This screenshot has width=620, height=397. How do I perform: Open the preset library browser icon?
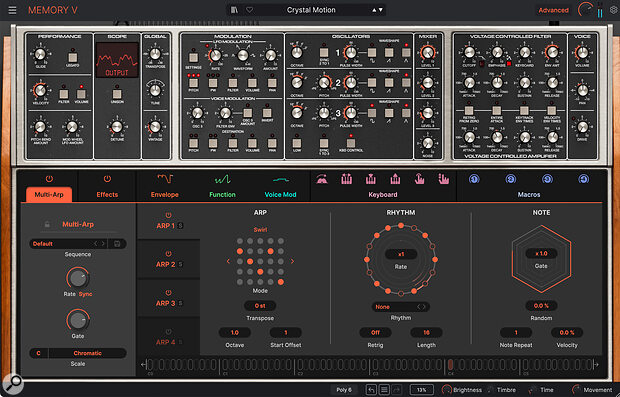[x=234, y=10]
